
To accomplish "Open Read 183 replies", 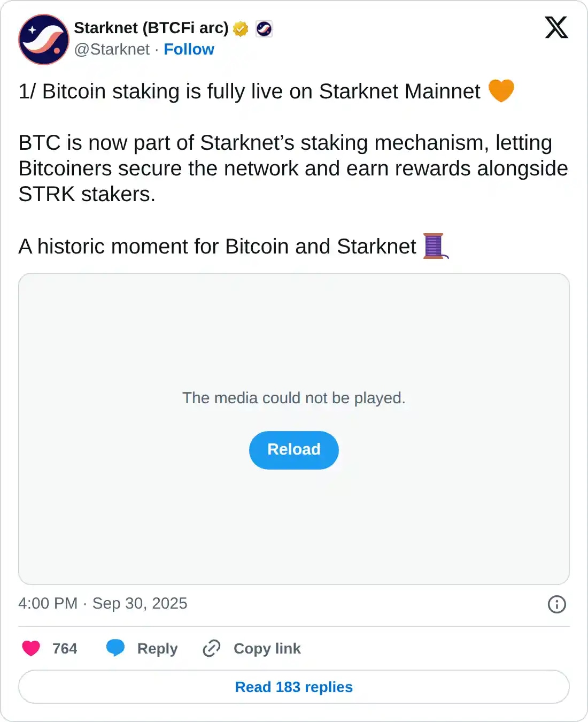I will (294, 687).
